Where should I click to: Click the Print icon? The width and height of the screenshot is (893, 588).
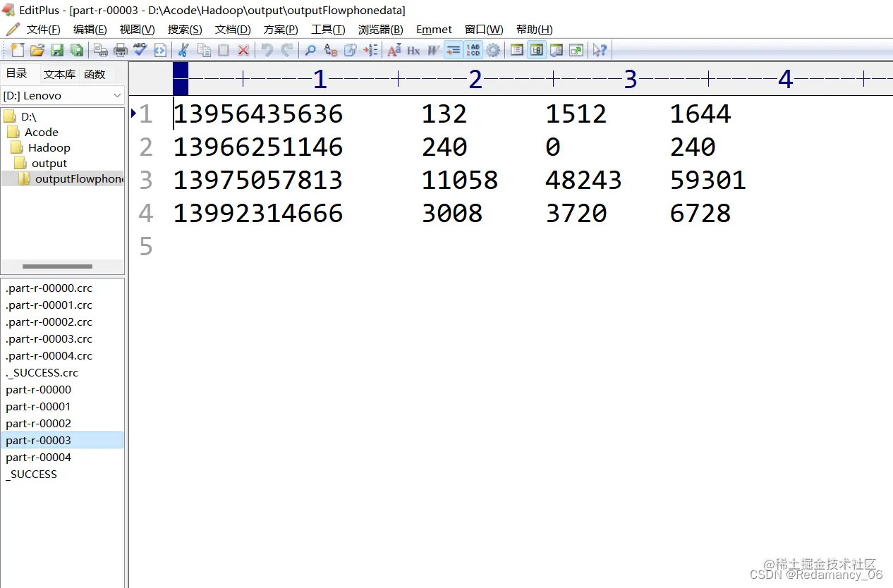click(121, 50)
